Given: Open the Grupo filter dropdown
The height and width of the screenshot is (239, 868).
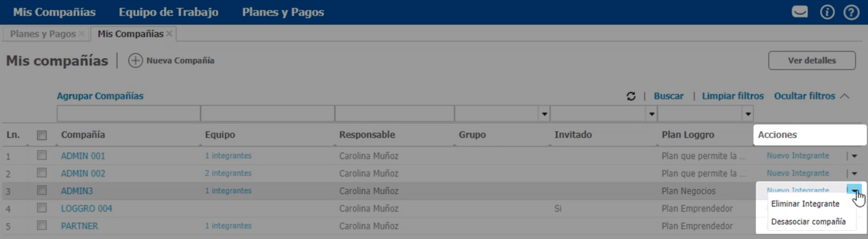Looking at the screenshot, I should click(x=544, y=114).
